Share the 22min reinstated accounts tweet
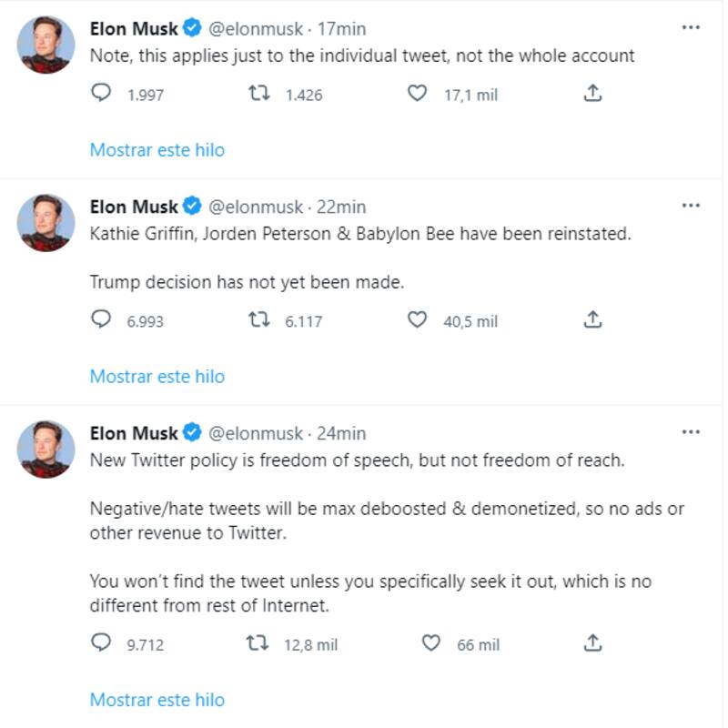This screenshot has width=728, height=728. click(592, 320)
